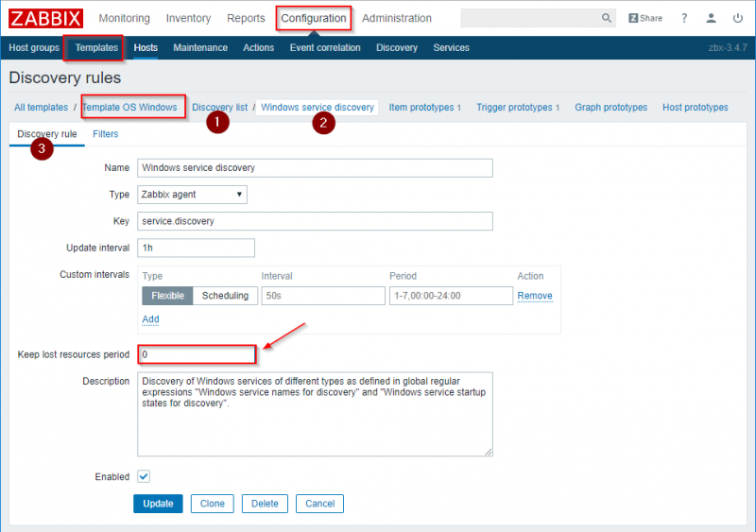Focus the Period field 1-7,00:00-24:00
Screen dimensions: 756x532
point(452,296)
